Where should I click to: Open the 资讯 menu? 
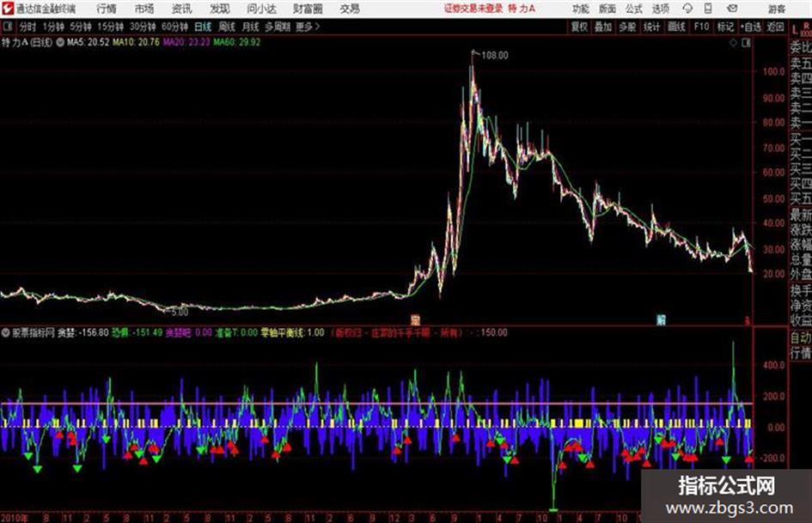pos(181,9)
